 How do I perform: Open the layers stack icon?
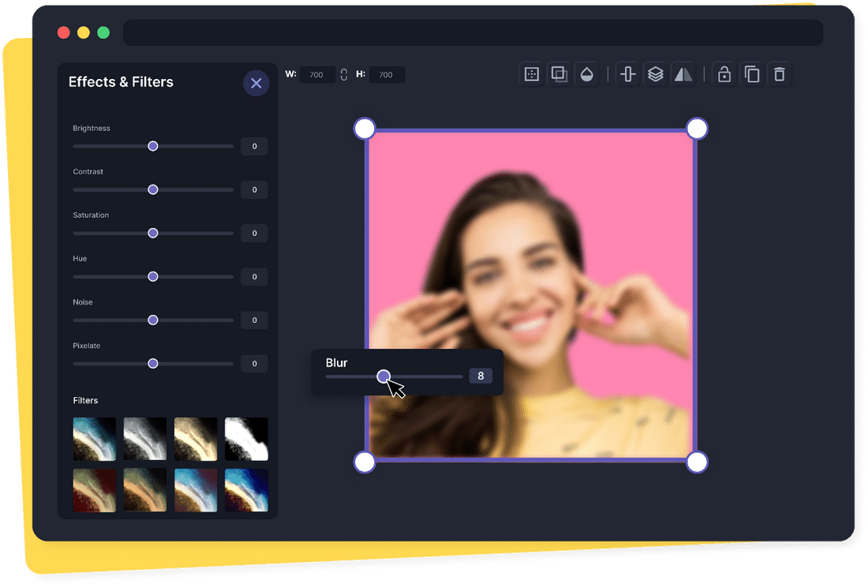[655, 74]
